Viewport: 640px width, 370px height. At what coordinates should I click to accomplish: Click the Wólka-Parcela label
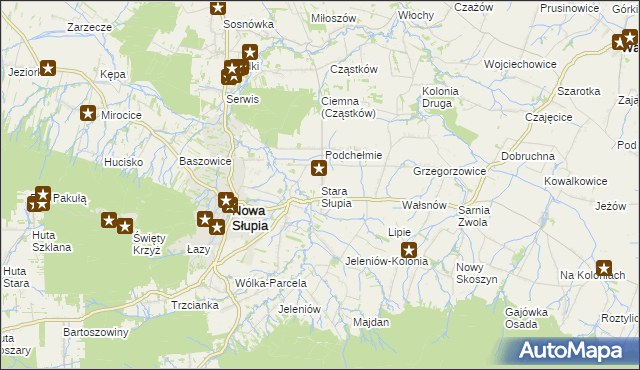(x=271, y=284)
